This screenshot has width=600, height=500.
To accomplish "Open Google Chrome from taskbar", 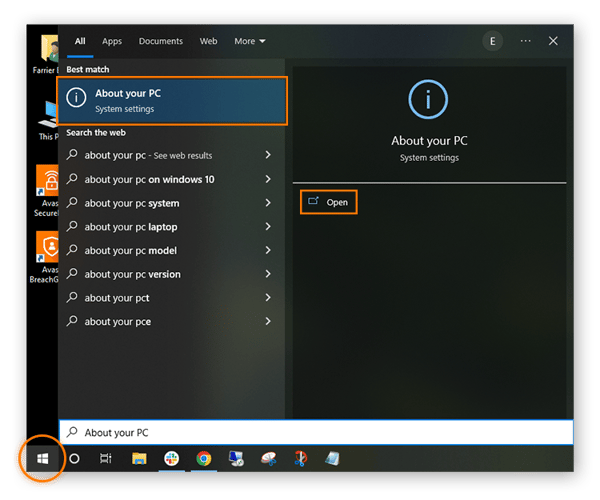I will tap(204, 458).
